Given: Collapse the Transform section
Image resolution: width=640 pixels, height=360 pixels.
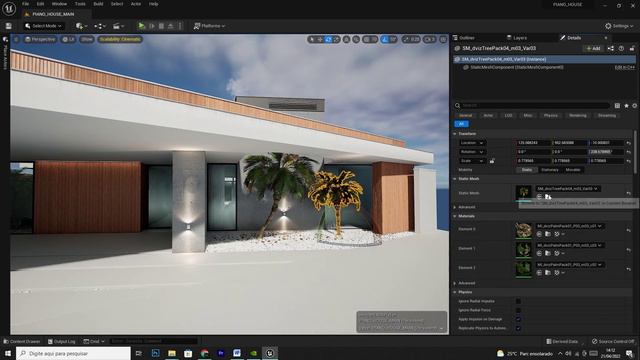Looking at the screenshot, I should pos(455,133).
